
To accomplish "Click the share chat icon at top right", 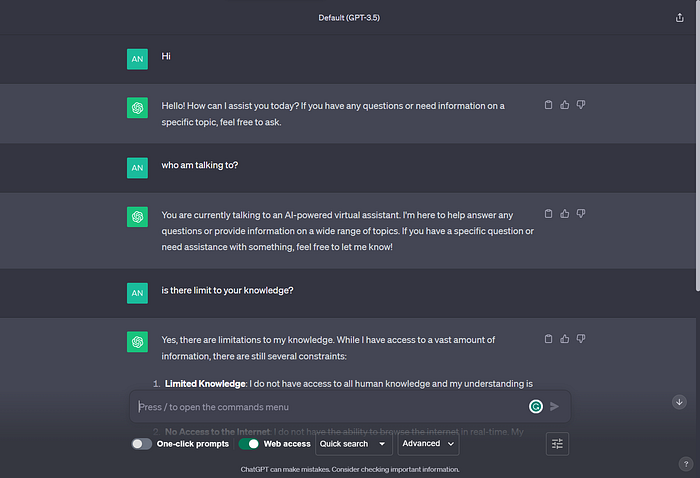I will click(679, 17).
